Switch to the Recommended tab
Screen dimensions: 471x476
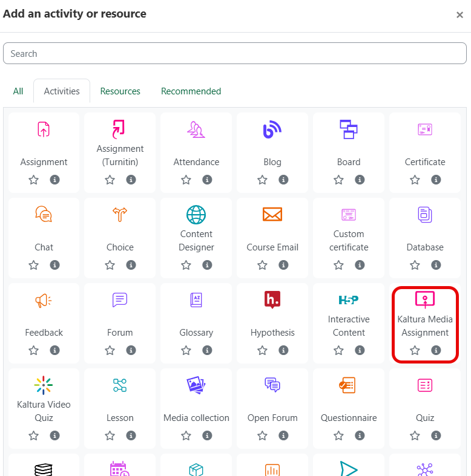click(x=191, y=91)
